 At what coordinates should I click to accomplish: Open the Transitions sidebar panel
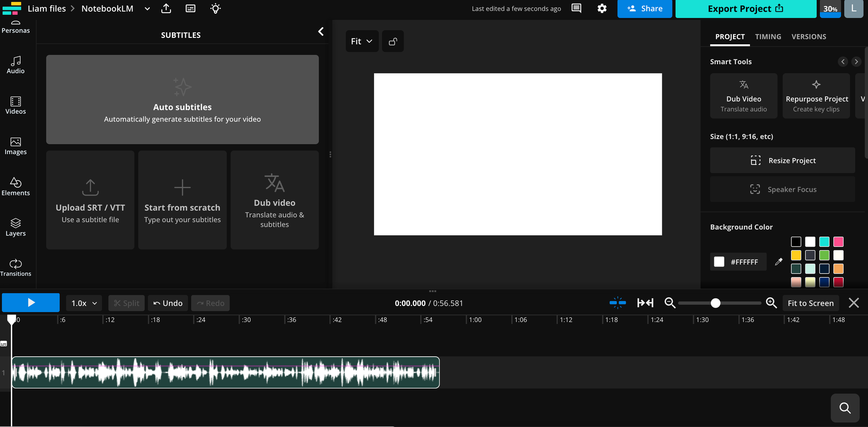16,268
